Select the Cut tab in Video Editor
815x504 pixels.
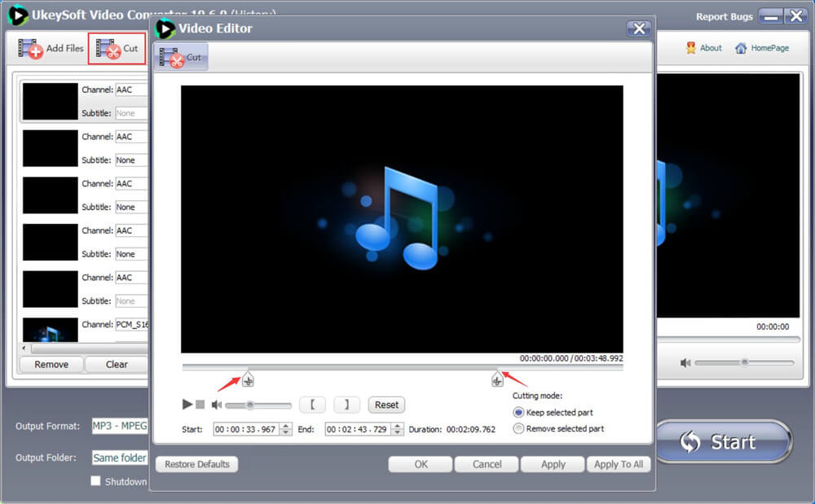click(x=181, y=57)
